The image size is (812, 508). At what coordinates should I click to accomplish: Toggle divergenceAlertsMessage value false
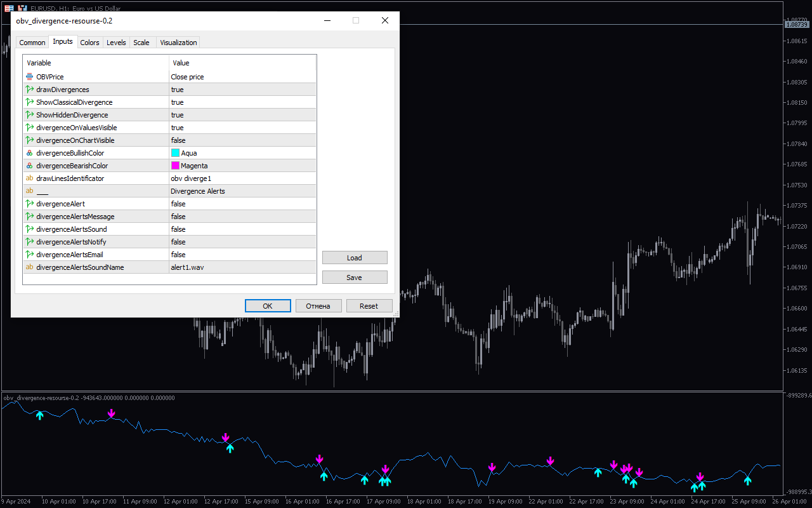click(242, 217)
